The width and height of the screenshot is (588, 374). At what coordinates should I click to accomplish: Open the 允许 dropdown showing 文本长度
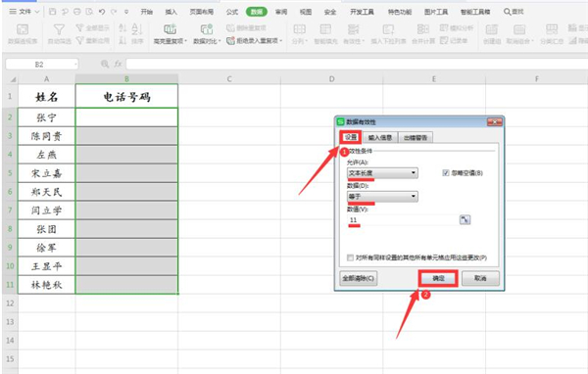pos(382,173)
